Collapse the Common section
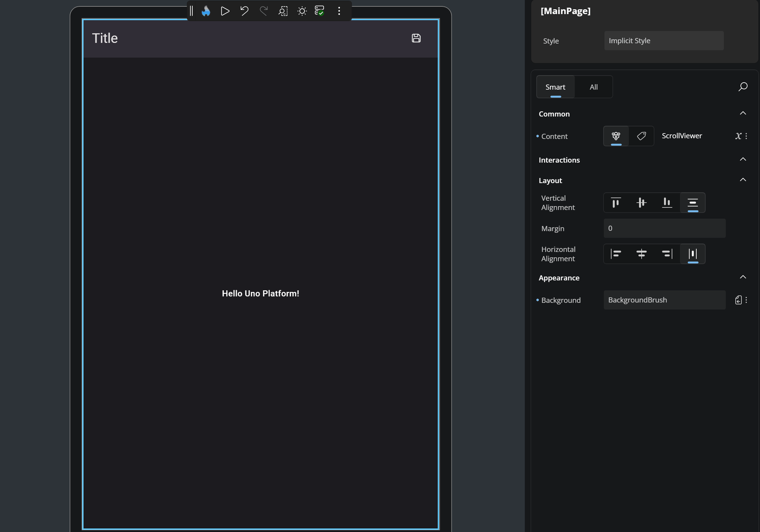760x532 pixels. (x=743, y=113)
